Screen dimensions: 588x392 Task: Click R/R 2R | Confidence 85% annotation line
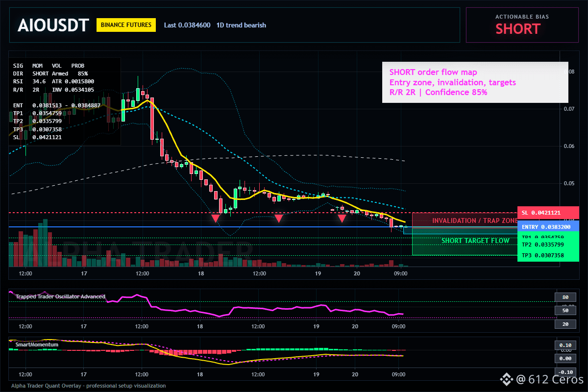point(438,92)
